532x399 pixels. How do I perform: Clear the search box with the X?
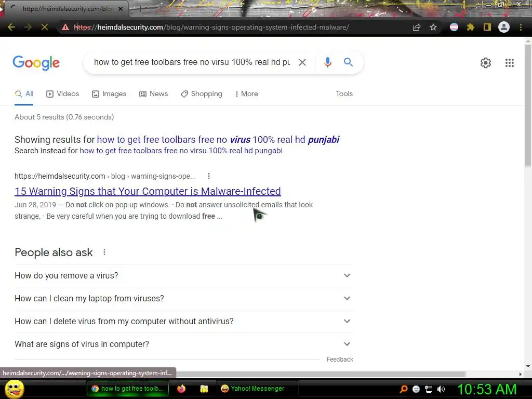point(302,62)
